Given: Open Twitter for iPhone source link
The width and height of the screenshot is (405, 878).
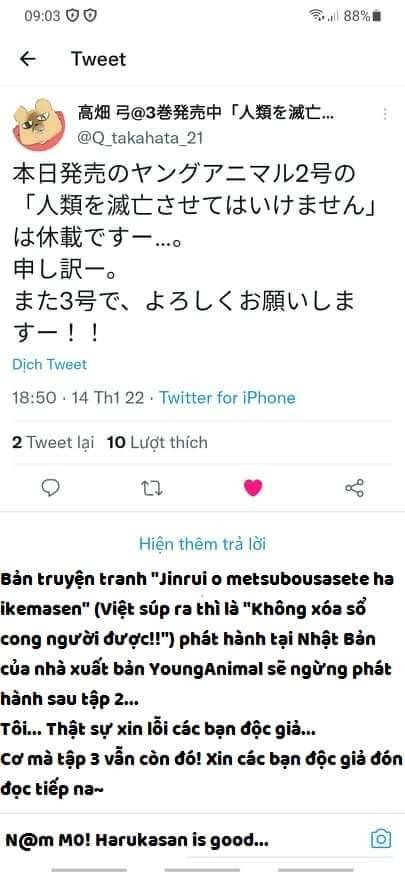Looking at the screenshot, I should click(227, 398).
